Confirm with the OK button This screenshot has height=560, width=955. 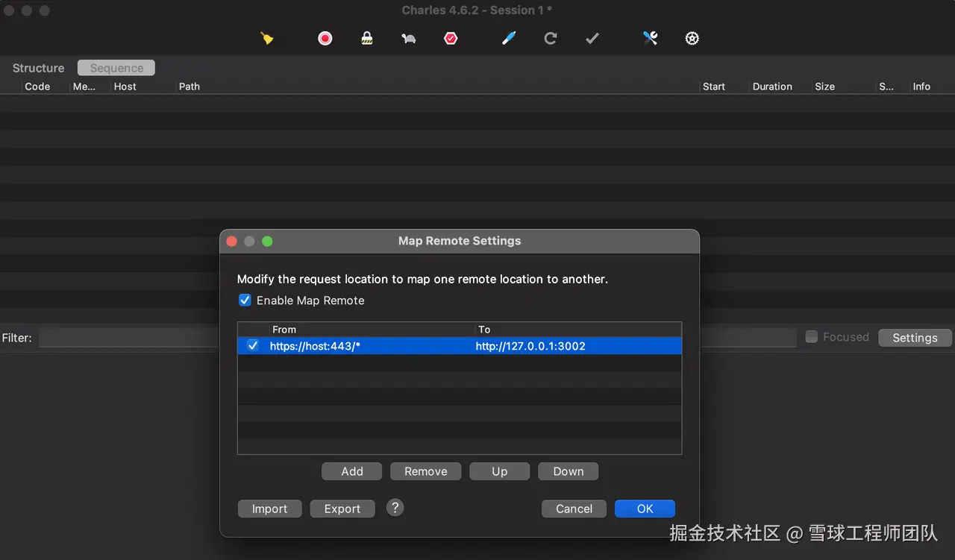pos(645,509)
